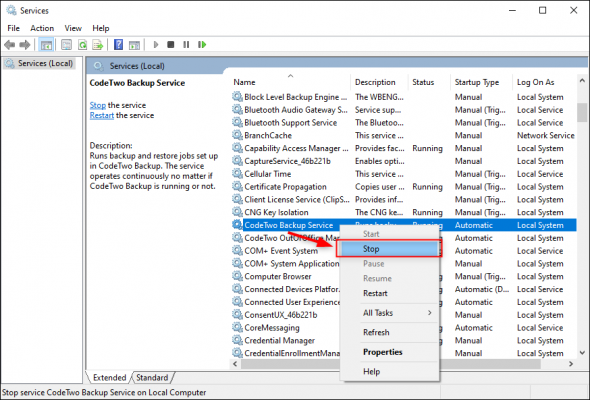Expand the All Tasks submenu arrow
Image resolution: width=590 pixels, height=400 pixels.
click(429, 313)
